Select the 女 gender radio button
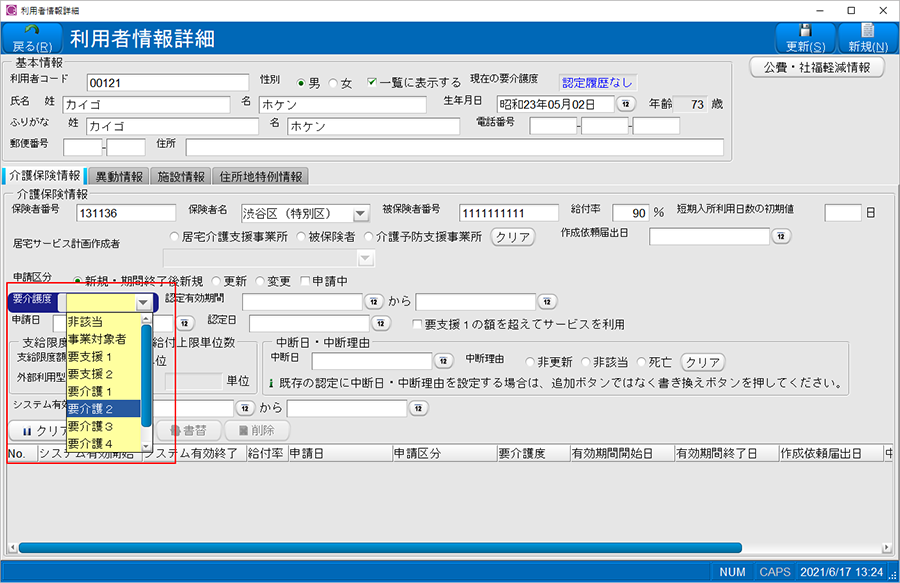The height and width of the screenshot is (583, 900). pos(334,83)
